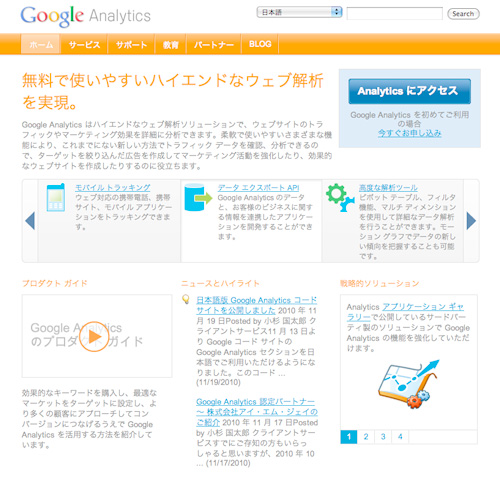Click the Analytics にアクセス button

point(410,91)
